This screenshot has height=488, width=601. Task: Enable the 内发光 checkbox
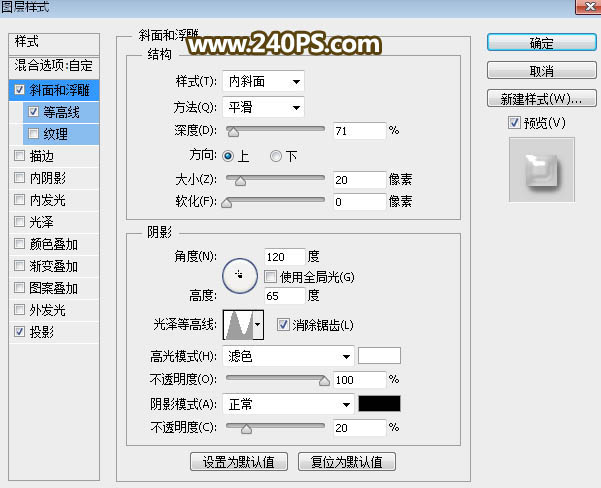click(19, 199)
